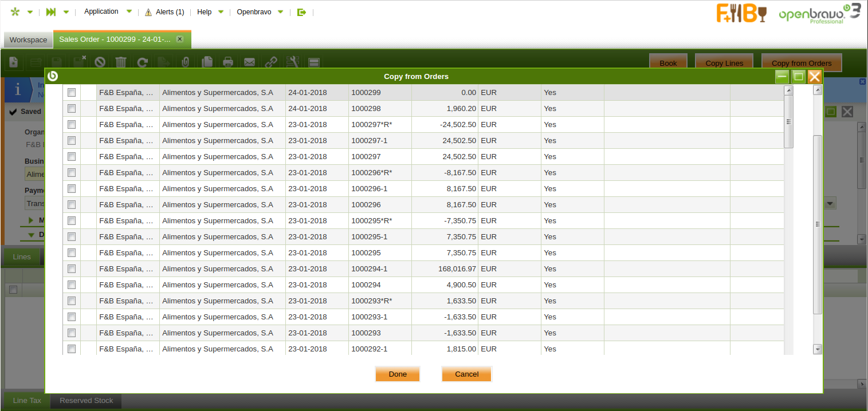Check the row for order 1000296-1
This screenshot has height=411, width=868.
72,188
